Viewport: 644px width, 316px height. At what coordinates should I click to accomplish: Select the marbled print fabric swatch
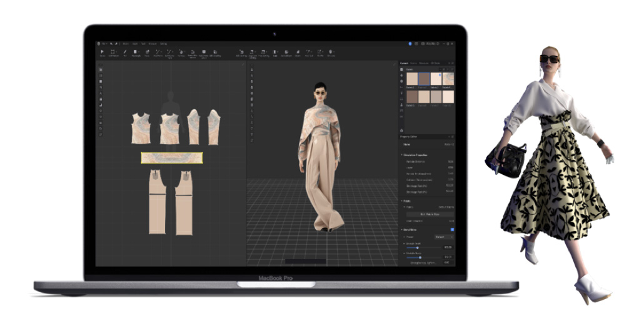(x=448, y=79)
